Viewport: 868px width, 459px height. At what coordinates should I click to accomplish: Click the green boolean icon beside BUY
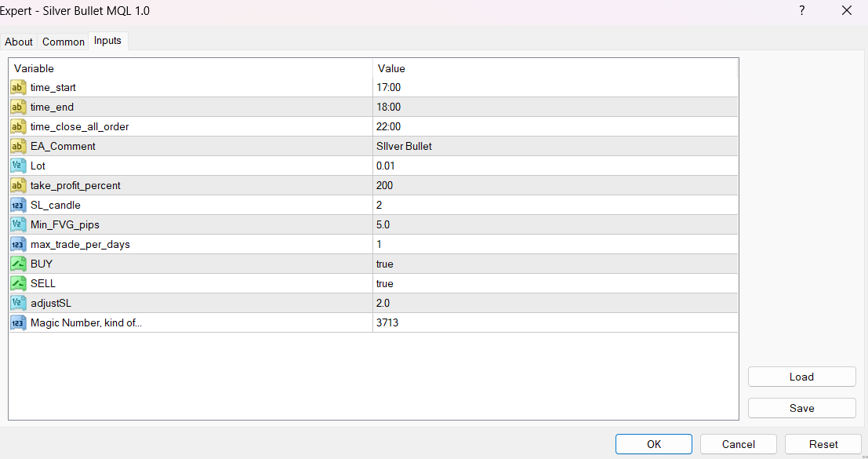tap(17, 264)
